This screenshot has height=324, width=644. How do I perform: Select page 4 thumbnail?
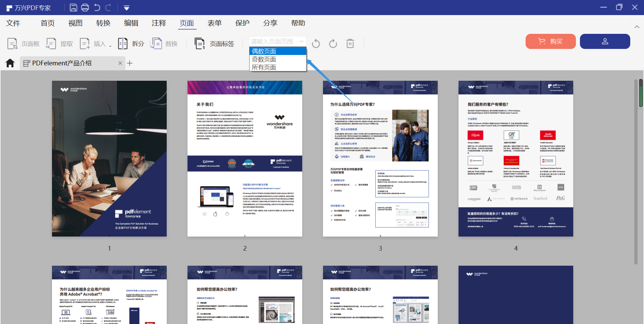point(516,158)
